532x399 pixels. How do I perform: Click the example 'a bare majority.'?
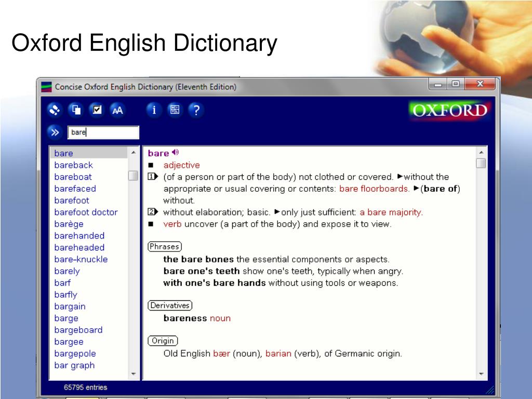click(391, 212)
